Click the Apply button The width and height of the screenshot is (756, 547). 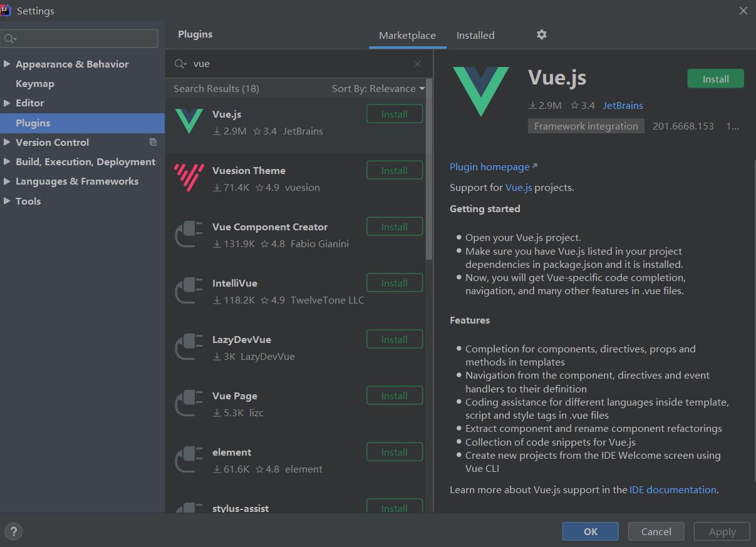(x=722, y=531)
